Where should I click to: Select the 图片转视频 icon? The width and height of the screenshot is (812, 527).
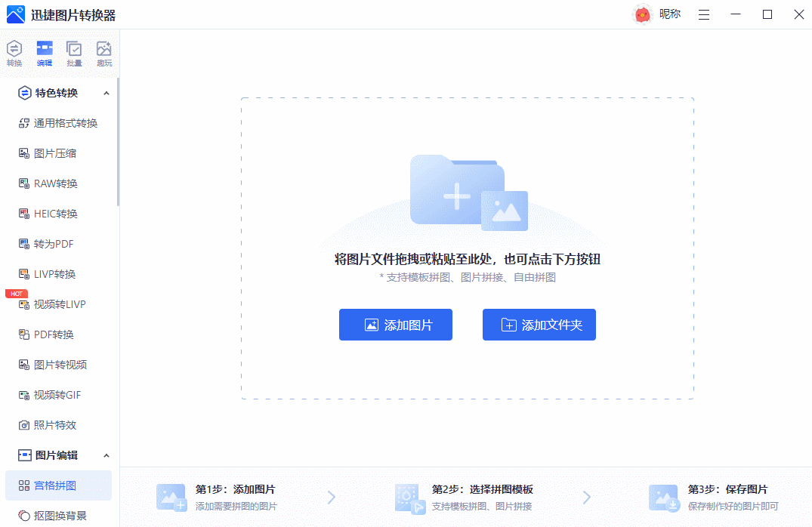pyautogui.click(x=24, y=365)
